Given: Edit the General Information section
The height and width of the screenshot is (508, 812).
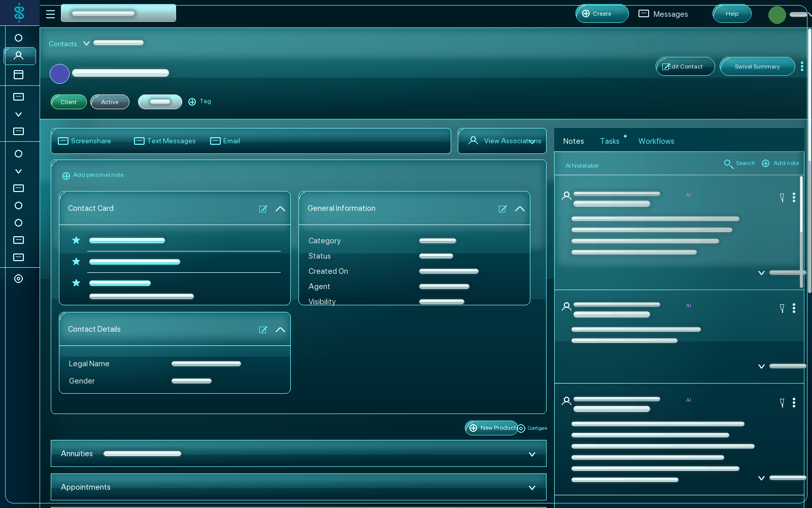Looking at the screenshot, I should [x=502, y=209].
